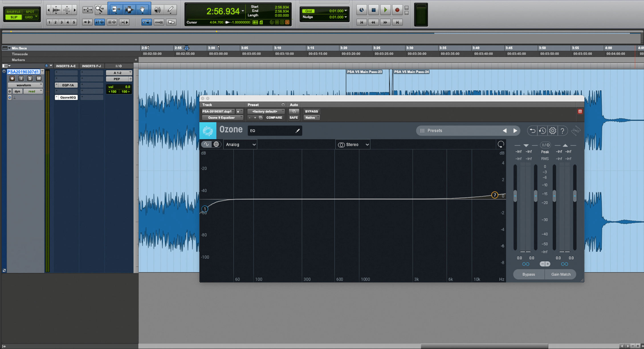
Task: Click Return to Zero button
Action: point(362,22)
